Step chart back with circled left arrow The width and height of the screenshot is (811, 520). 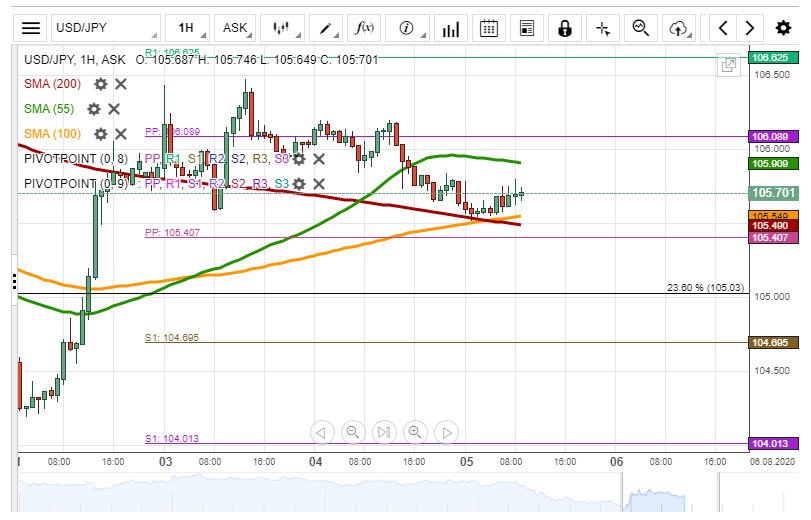point(322,432)
